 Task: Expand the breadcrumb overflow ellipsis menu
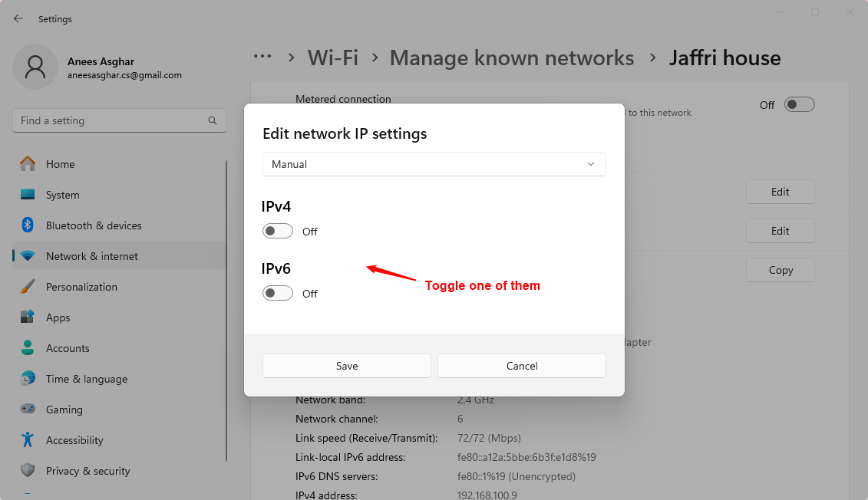[x=262, y=56]
